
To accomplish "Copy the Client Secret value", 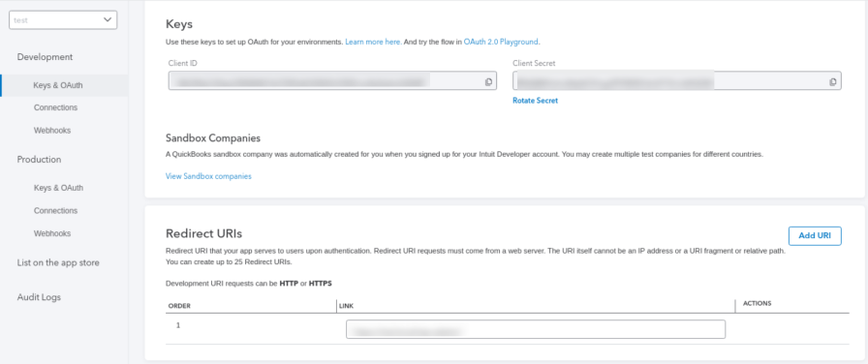I will (832, 82).
